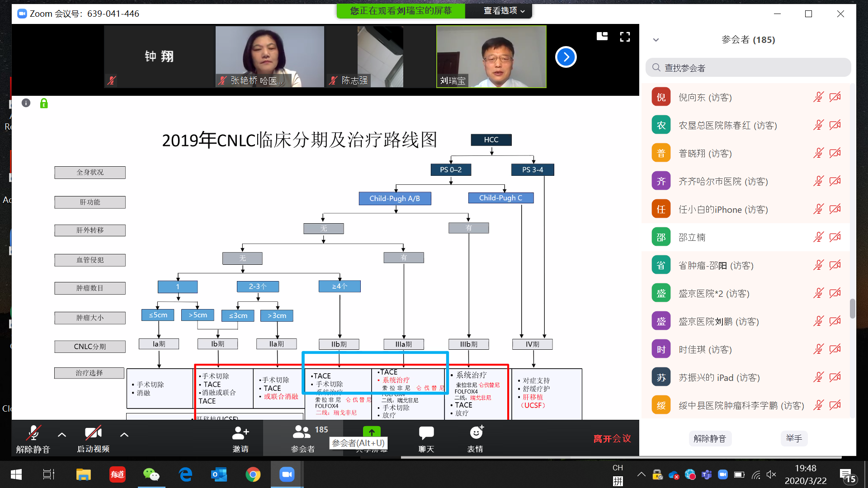Click mic icon for 普晓翔 (访客)
Image resolution: width=868 pixels, height=488 pixels.
[x=818, y=153]
